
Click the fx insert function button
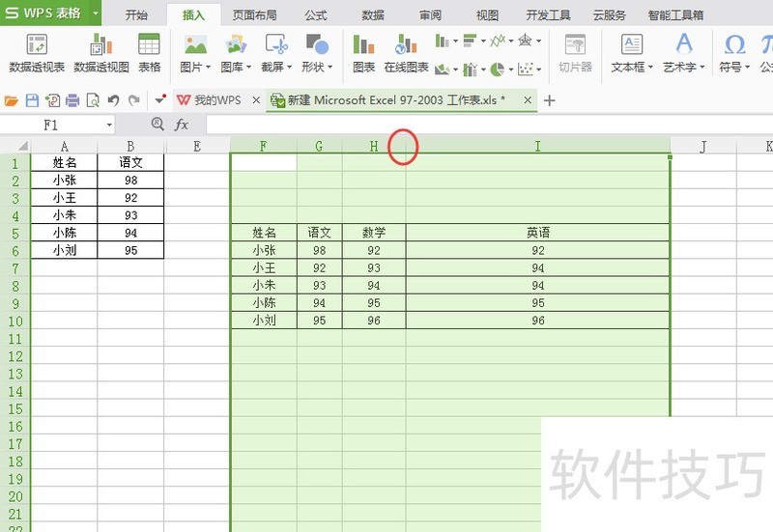pos(182,126)
